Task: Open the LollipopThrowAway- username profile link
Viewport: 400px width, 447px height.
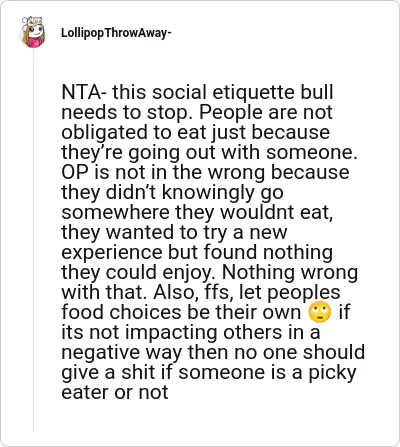Action: pos(116,33)
